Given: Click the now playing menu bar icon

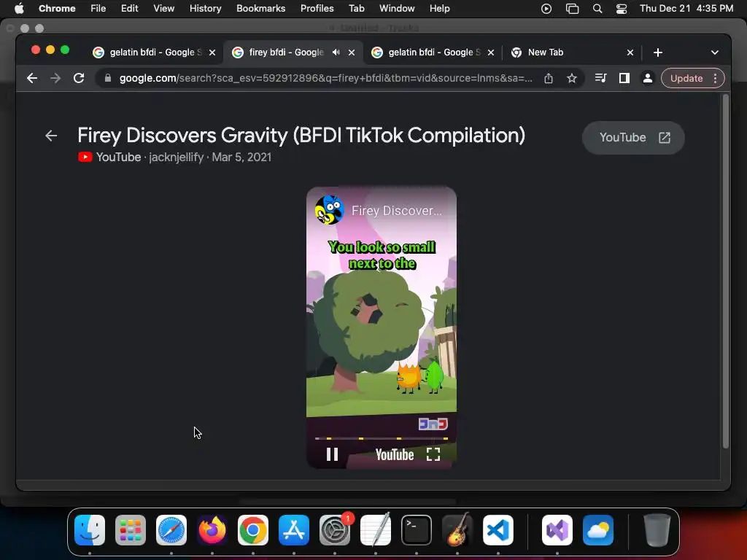Looking at the screenshot, I should 546,9.
